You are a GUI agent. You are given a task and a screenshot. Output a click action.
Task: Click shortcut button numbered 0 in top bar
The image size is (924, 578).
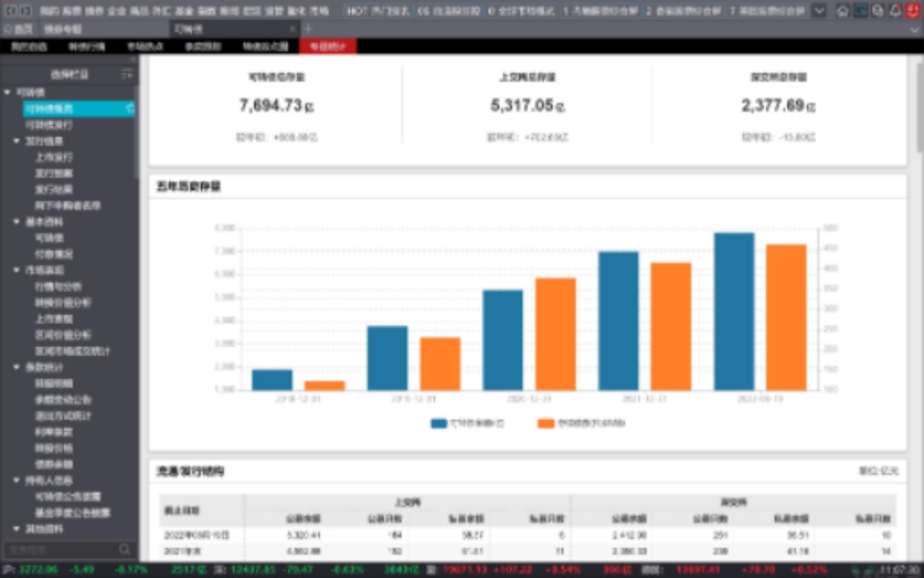(521, 11)
